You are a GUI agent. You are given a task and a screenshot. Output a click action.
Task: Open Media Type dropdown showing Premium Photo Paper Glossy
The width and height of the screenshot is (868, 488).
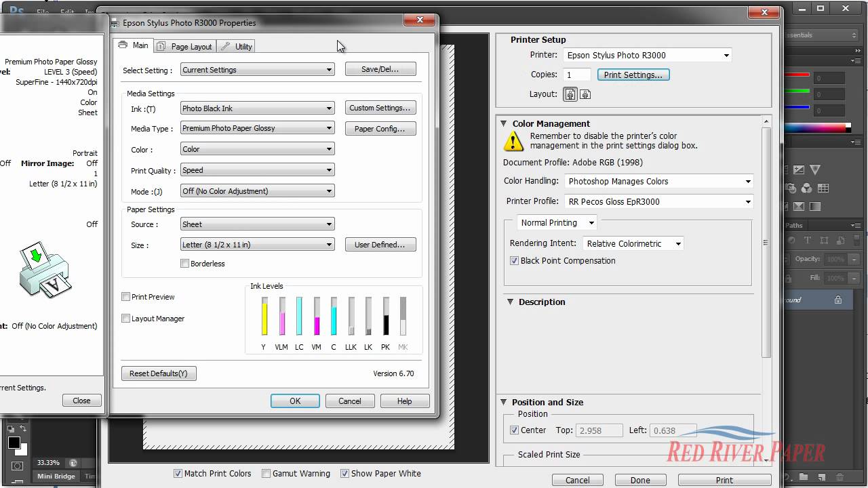pyautogui.click(x=258, y=128)
